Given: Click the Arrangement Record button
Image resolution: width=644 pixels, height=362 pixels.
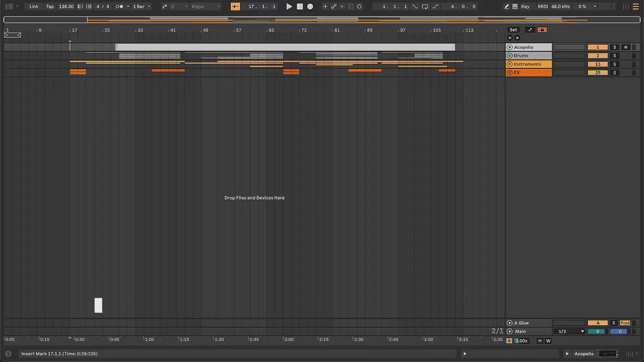Looking at the screenshot, I should click(x=310, y=7).
